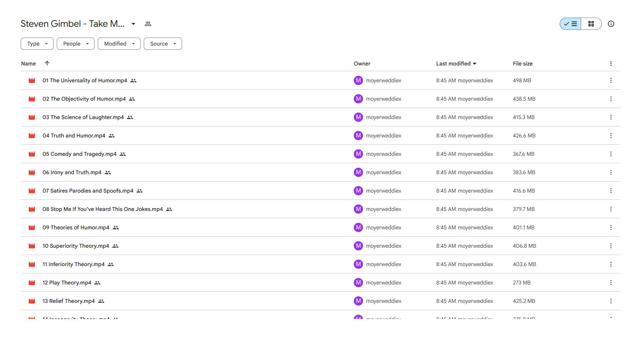Open more actions for 09 Theories of Humor
644x340 pixels.
tap(611, 227)
